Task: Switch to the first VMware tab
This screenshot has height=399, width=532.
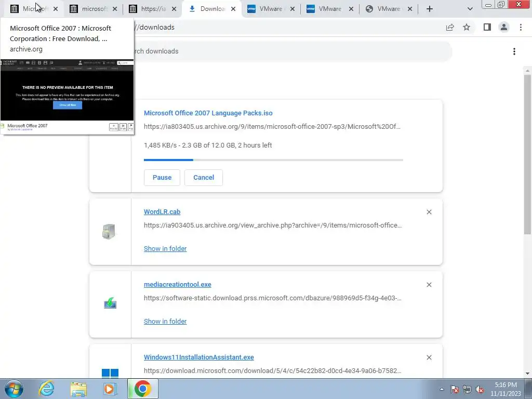Action: coord(270,9)
